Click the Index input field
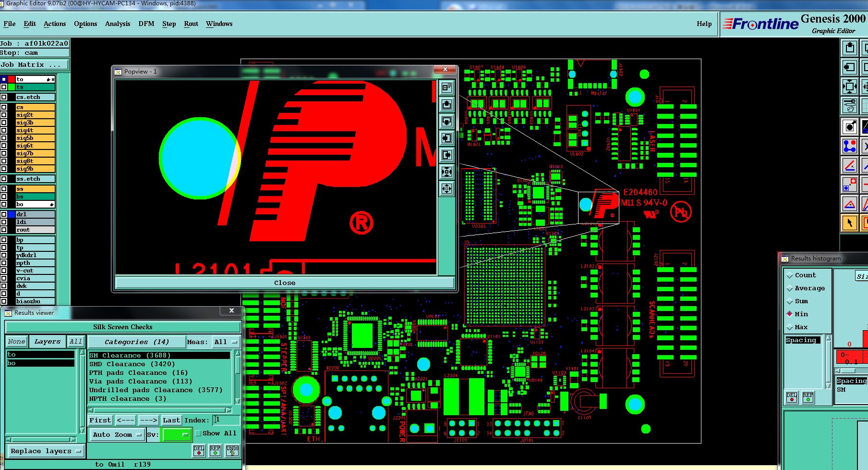The width and height of the screenshot is (868, 470). [x=226, y=420]
